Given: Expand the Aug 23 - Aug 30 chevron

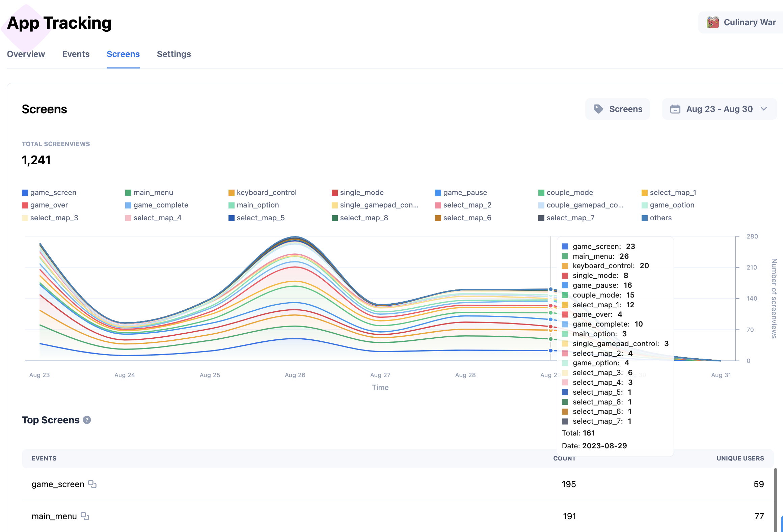Looking at the screenshot, I should coord(764,109).
